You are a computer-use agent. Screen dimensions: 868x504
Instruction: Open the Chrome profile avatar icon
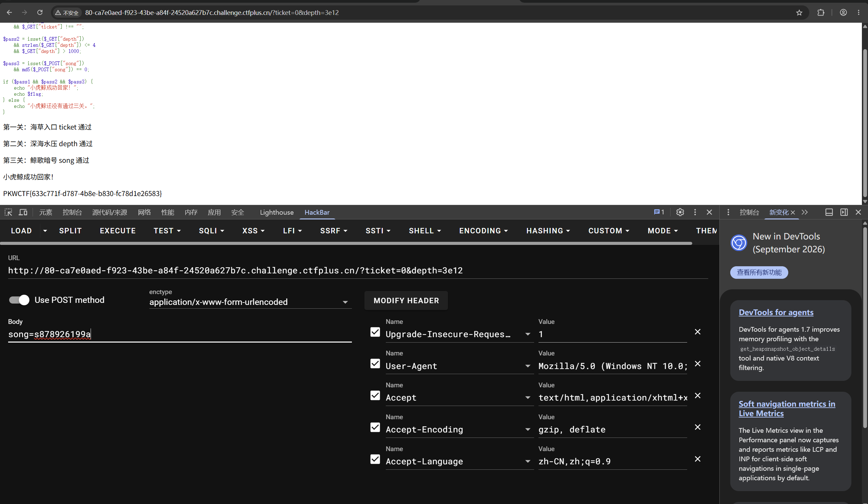tap(843, 13)
